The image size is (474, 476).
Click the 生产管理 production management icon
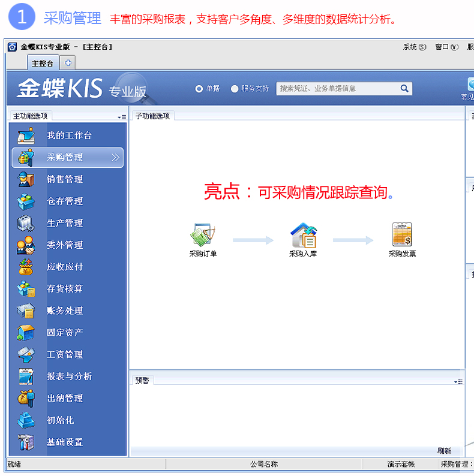pyautogui.click(x=26, y=223)
